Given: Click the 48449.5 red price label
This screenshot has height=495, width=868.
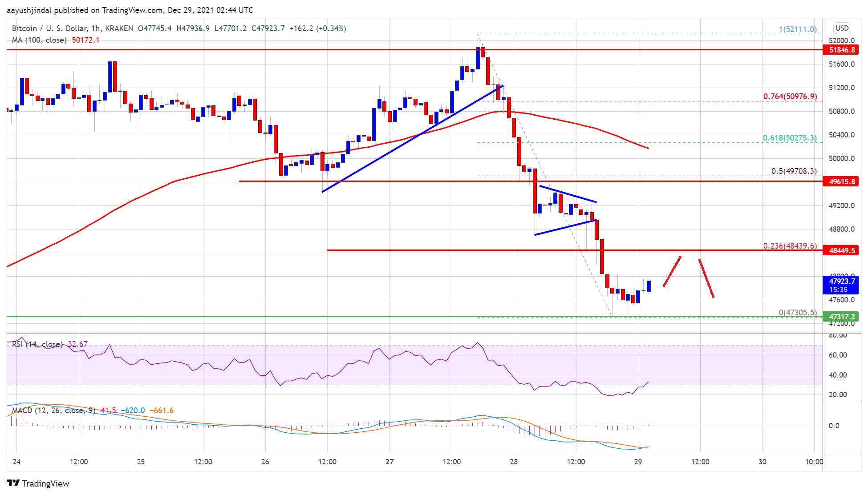Looking at the screenshot, I should 841,250.
